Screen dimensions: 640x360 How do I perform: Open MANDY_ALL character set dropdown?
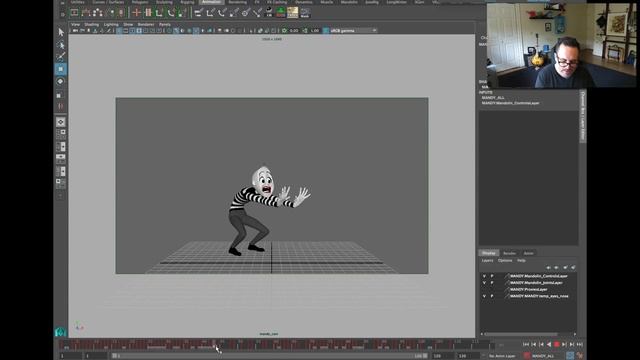(544, 356)
